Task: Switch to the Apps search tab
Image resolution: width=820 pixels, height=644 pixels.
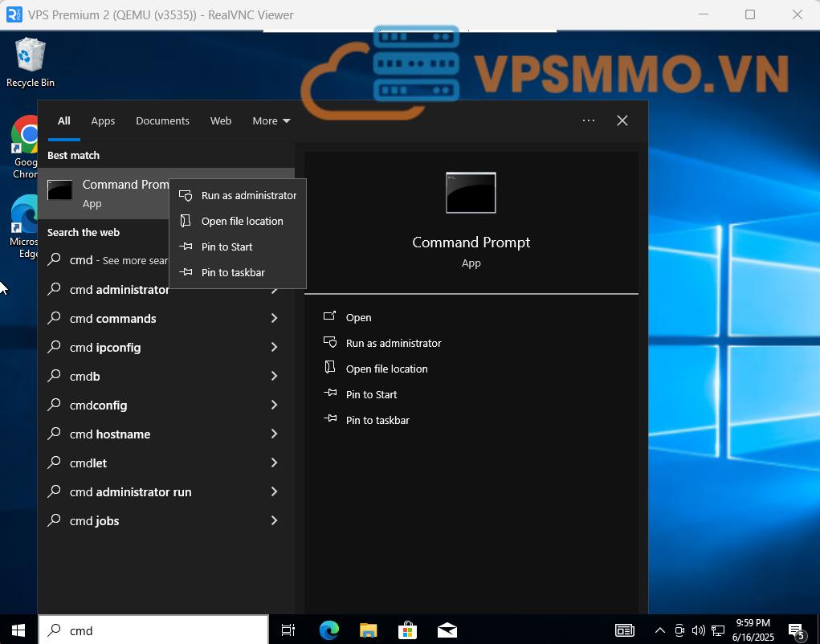Action: 103,120
